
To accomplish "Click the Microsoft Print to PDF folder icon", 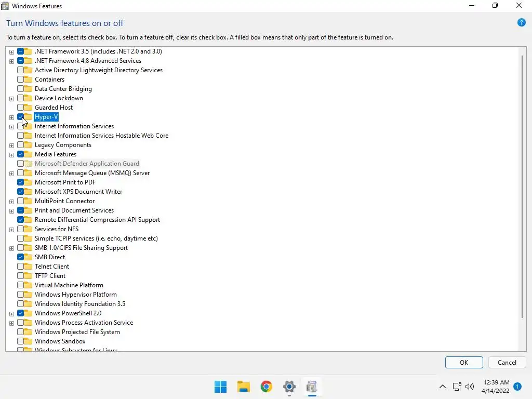I will 29,182.
